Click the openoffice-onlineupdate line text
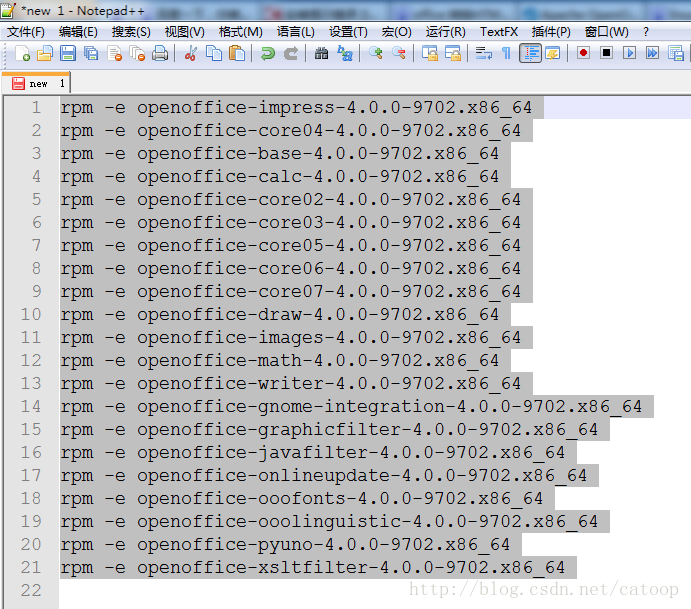This screenshot has width=691, height=609. (323, 475)
